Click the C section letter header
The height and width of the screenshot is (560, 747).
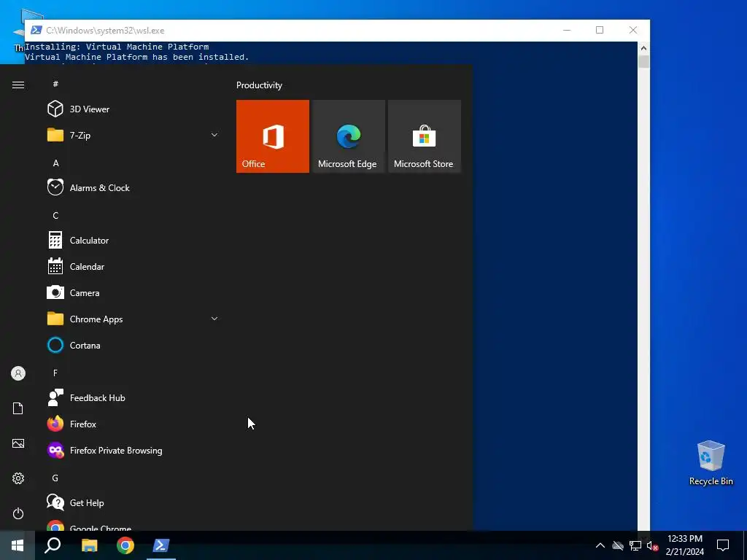(55, 216)
